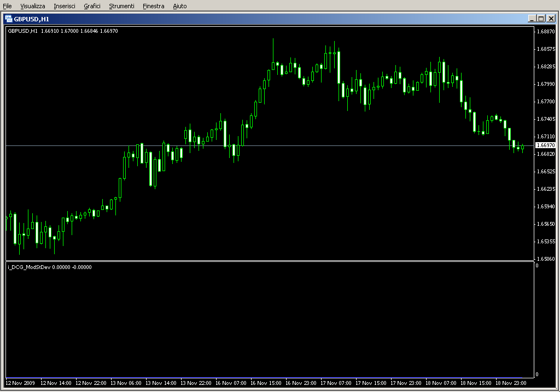Click the 1.65940 price scale value
The height and width of the screenshot is (392, 560).
click(x=546, y=206)
